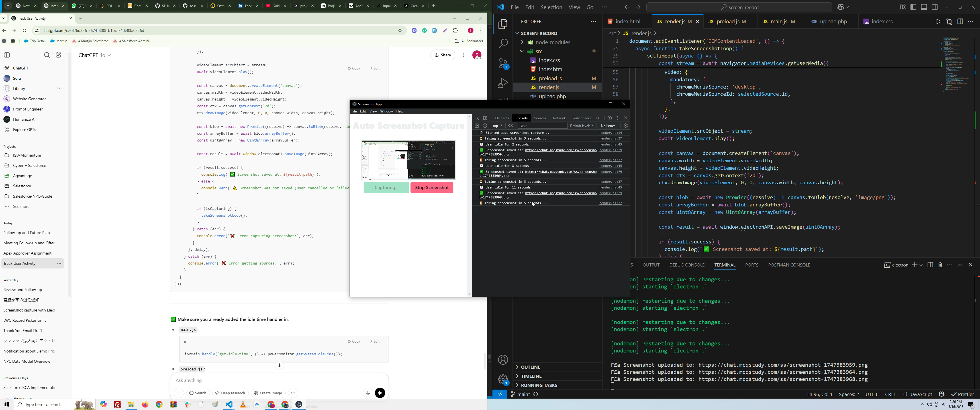Open the preload.js editor tab

728,22
